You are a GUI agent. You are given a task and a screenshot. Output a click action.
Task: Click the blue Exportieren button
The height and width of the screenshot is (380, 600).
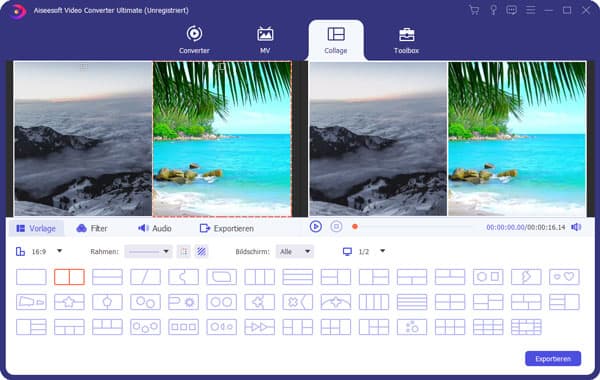(x=553, y=359)
